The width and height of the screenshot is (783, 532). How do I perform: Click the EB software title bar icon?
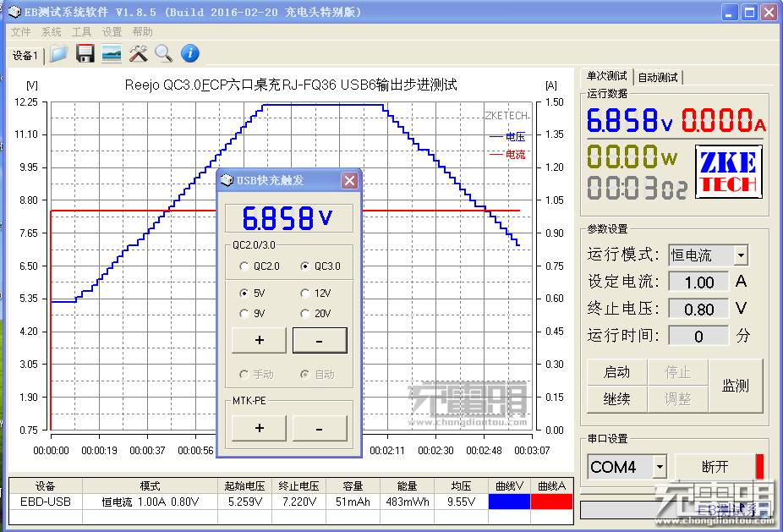(x=14, y=12)
